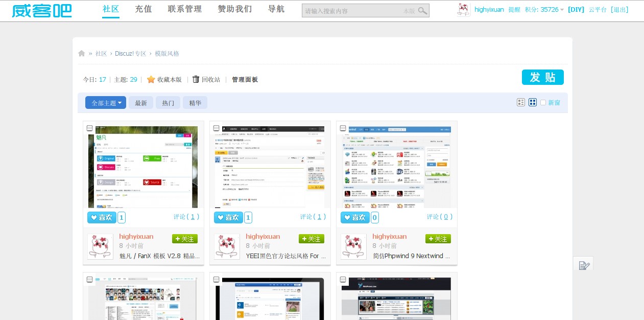Click the search magnifier icon
The height and width of the screenshot is (320, 644).
tap(422, 11)
